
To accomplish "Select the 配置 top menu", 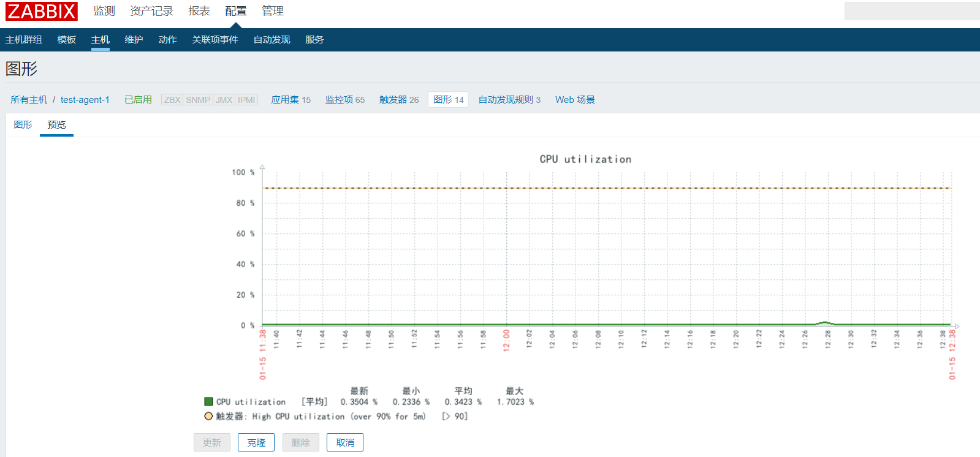I will (236, 11).
